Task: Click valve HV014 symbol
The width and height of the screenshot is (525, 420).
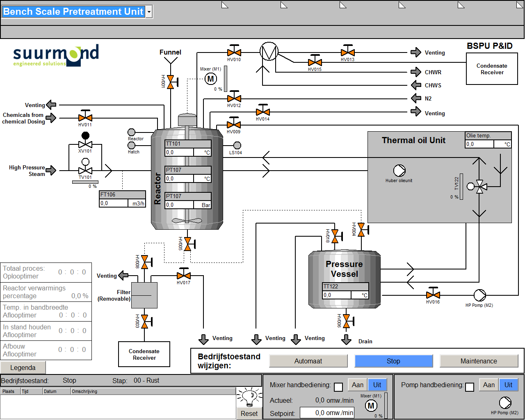Action: (263, 111)
